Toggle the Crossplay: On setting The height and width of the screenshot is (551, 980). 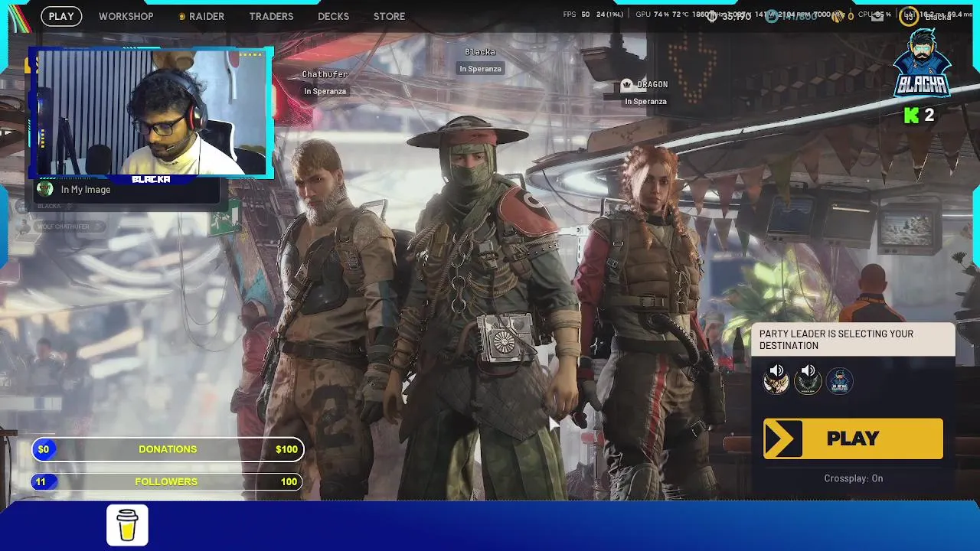click(853, 478)
